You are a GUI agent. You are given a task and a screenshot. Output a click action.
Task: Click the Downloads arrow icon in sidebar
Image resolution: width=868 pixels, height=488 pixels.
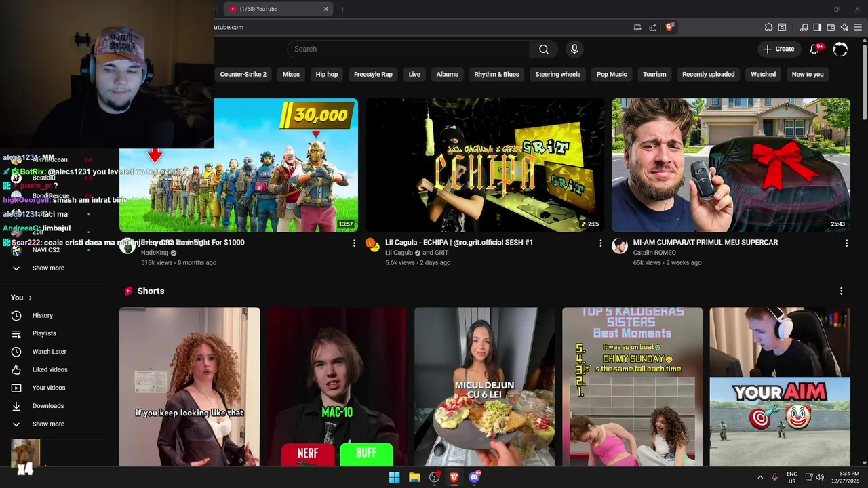(16, 406)
